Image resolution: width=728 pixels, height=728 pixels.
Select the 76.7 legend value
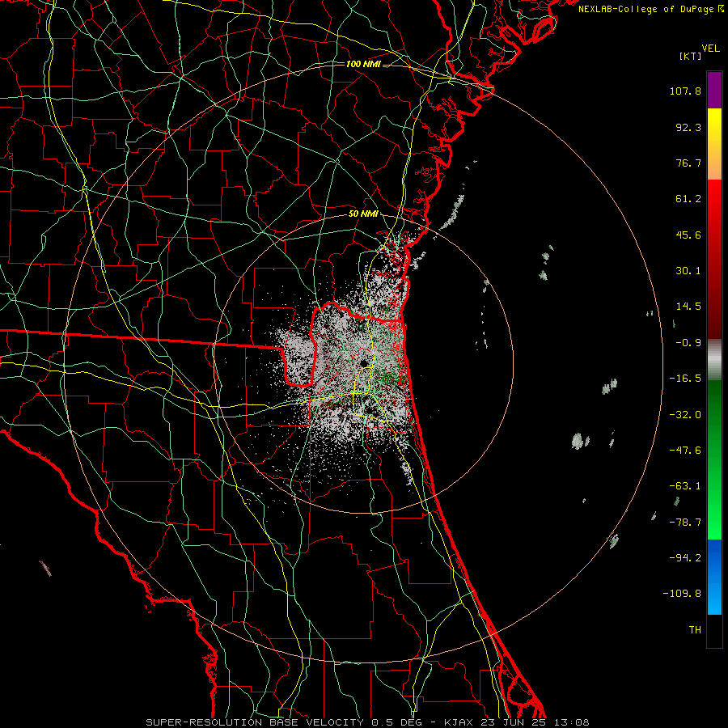[x=688, y=163]
